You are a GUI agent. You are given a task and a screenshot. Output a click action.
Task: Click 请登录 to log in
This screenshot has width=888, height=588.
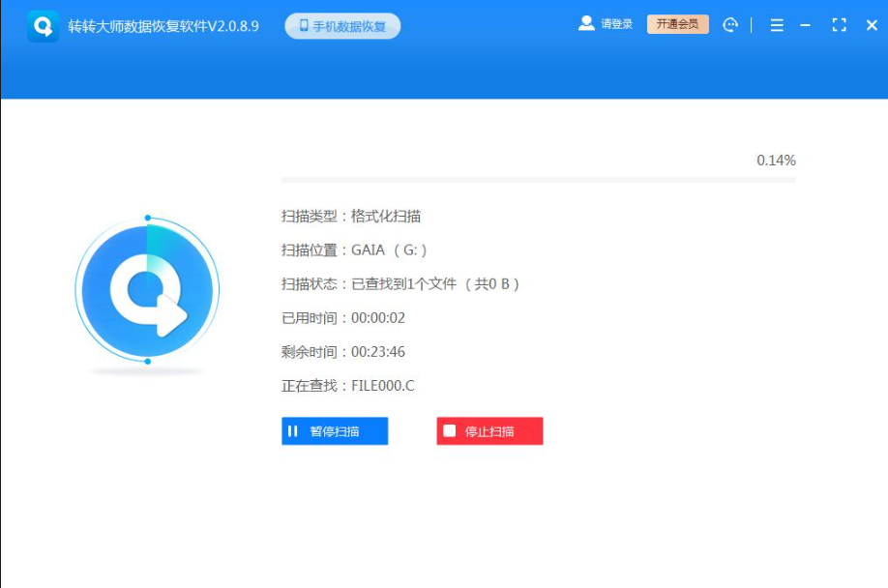[616, 24]
